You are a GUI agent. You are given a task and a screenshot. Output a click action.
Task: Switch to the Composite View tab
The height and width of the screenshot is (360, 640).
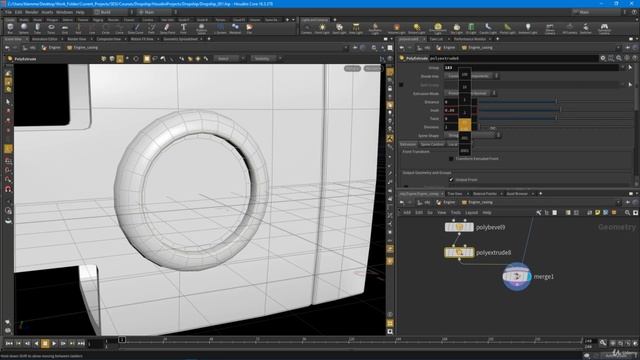tap(109, 39)
